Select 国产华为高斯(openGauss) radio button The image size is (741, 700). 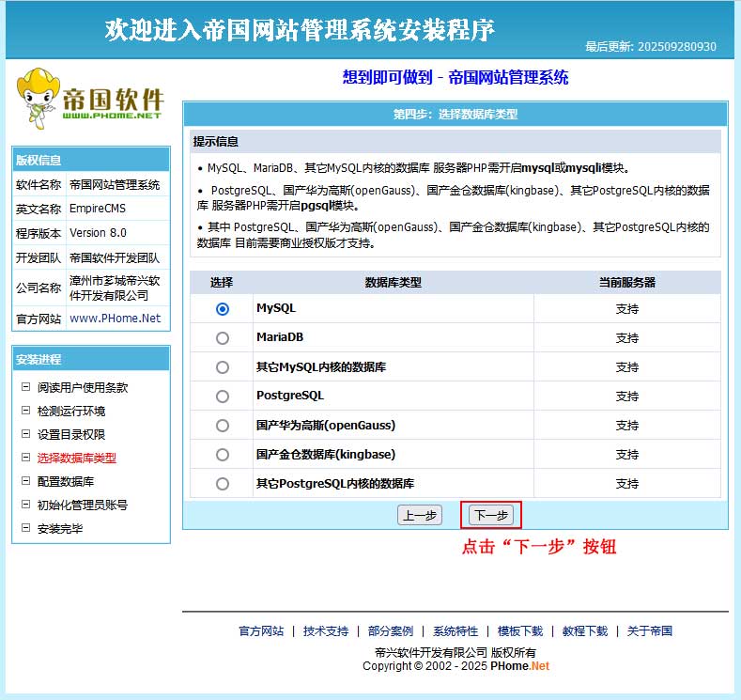tap(223, 426)
